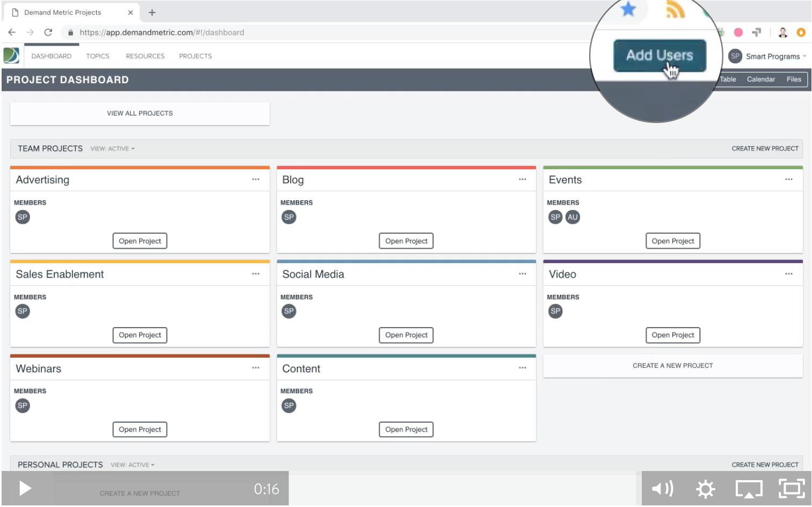Enable AirPlay casting for video
The height and width of the screenshot is (507, 812).
[749, 489]
